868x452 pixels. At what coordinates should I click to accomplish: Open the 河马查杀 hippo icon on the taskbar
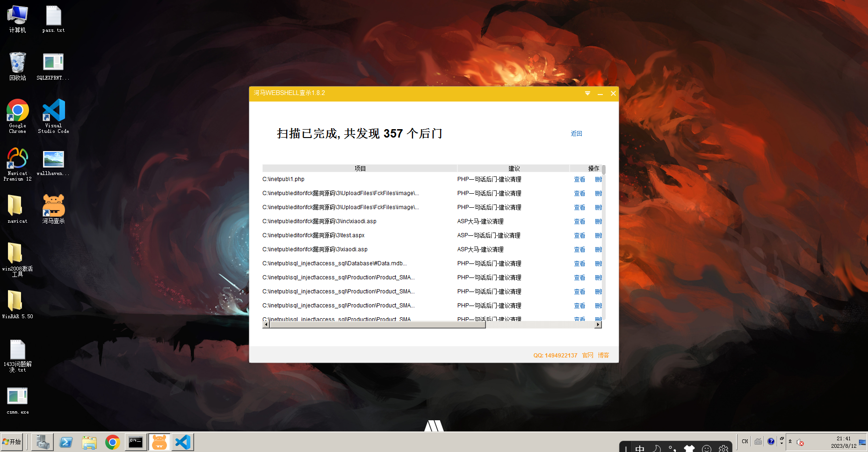tap(159, 442)
